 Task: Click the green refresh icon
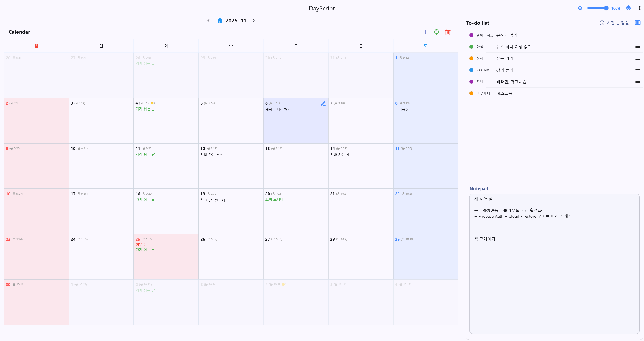tap(436, 32)
